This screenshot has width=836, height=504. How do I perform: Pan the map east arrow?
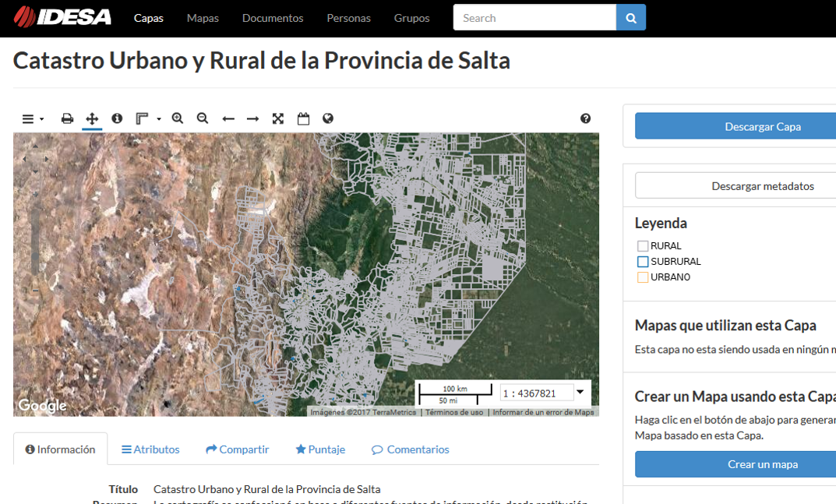coord(47,159)
